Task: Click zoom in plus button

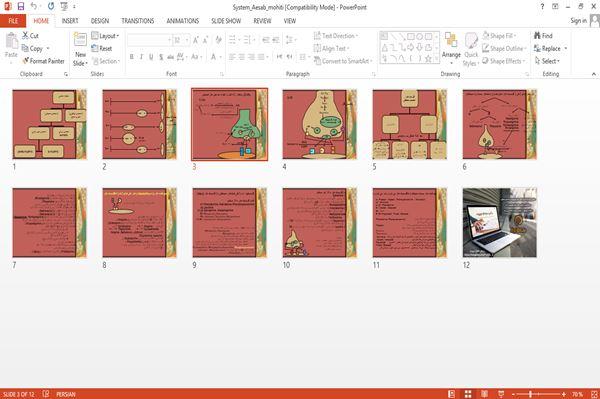Action: pos(564,394)
